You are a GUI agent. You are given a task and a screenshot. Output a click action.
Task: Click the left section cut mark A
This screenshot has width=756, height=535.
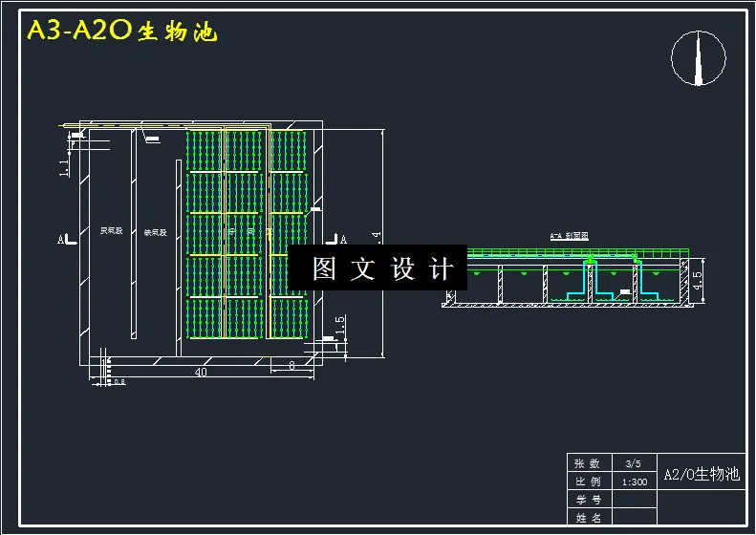coord(68,239)
